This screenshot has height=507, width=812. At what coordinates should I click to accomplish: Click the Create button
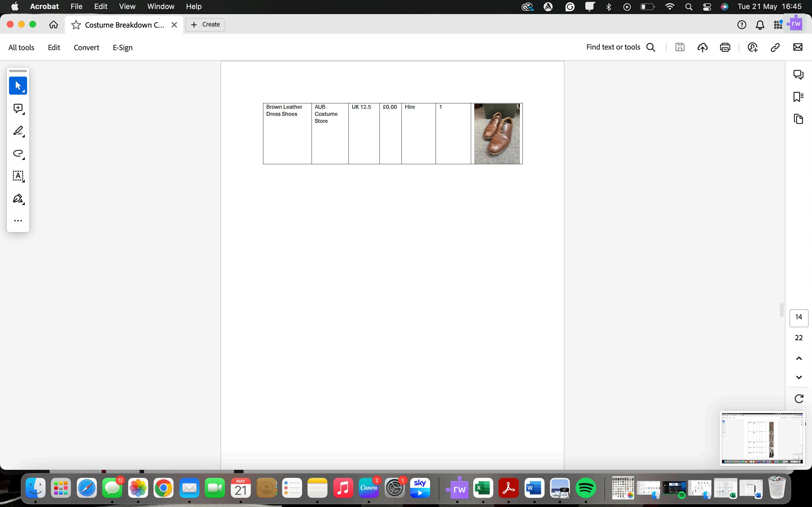tap(205, 25)
